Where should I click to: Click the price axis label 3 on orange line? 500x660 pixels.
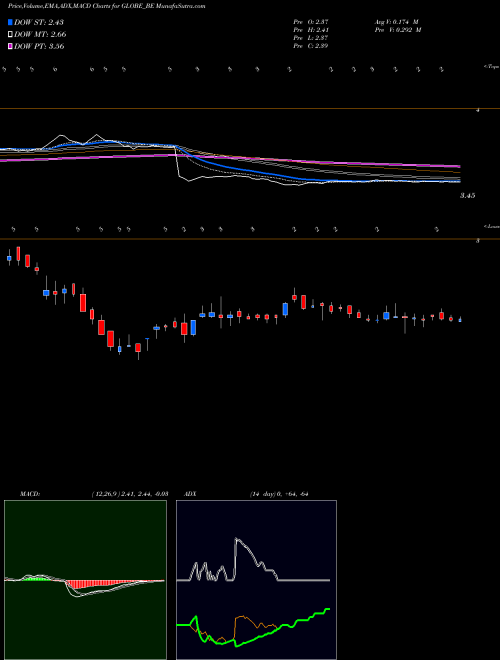tap(478, 241)
